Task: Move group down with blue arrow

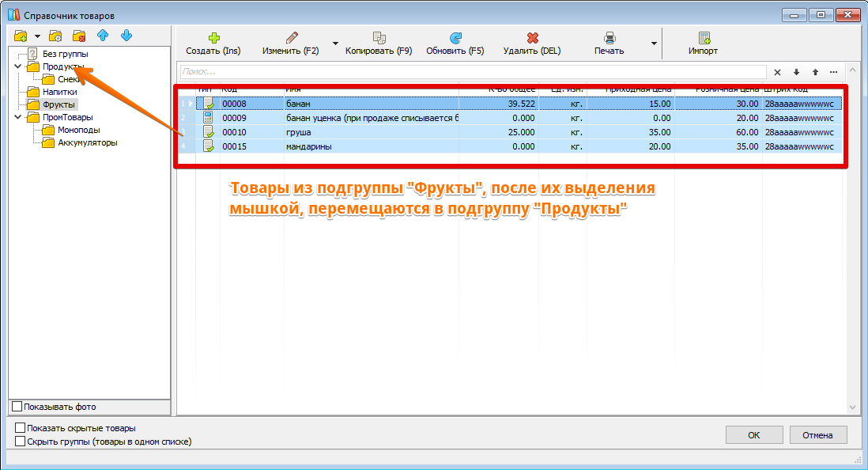Action: pos(126,36)
